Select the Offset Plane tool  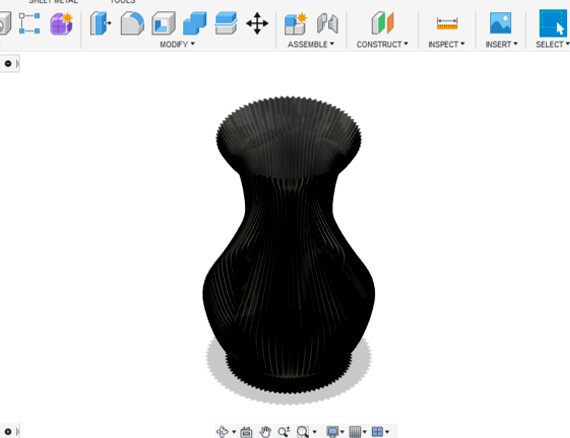[382, 23]
